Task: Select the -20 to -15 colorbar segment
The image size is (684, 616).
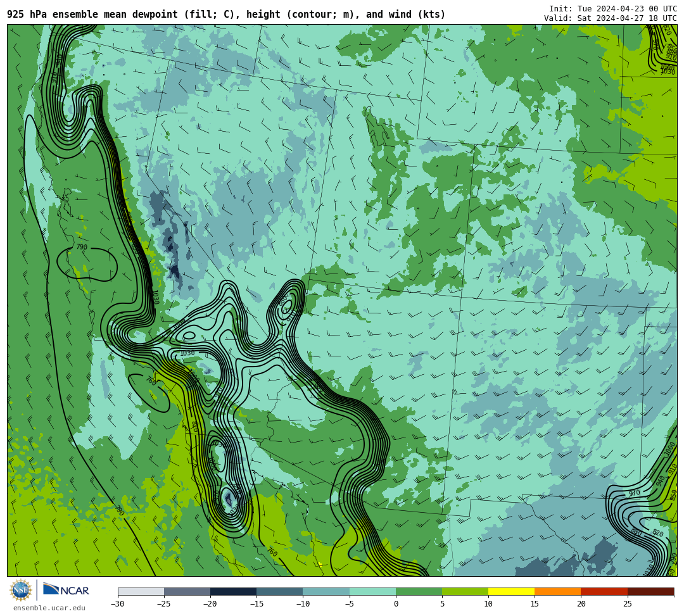Action: 233,591
